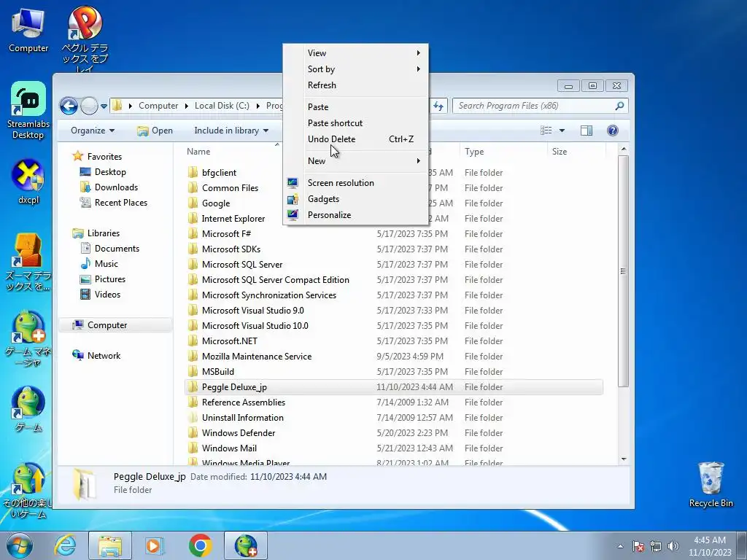This screenshot has height=560, width=747.
Task: Click the Change your view icon
Action: (546, 131)
